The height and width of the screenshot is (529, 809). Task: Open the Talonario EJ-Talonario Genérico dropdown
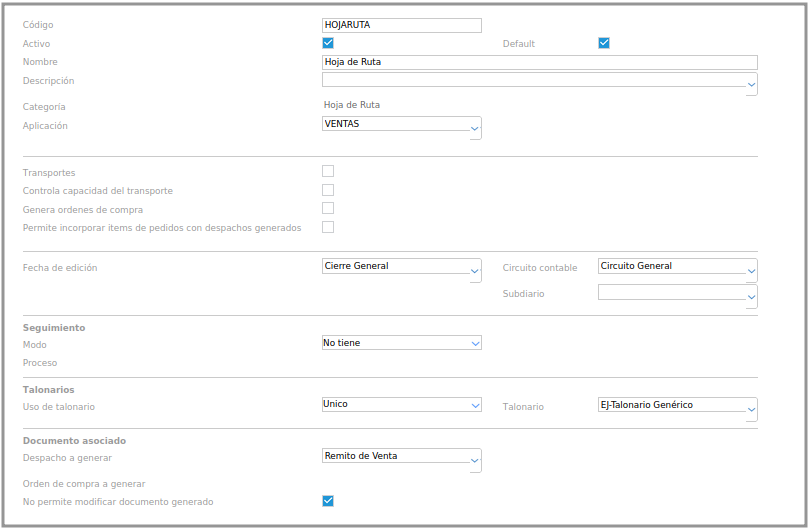click(x=751, y=409)
